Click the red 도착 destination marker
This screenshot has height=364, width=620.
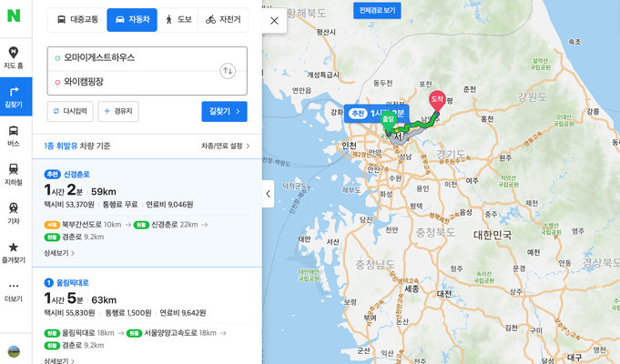point(437,102)
